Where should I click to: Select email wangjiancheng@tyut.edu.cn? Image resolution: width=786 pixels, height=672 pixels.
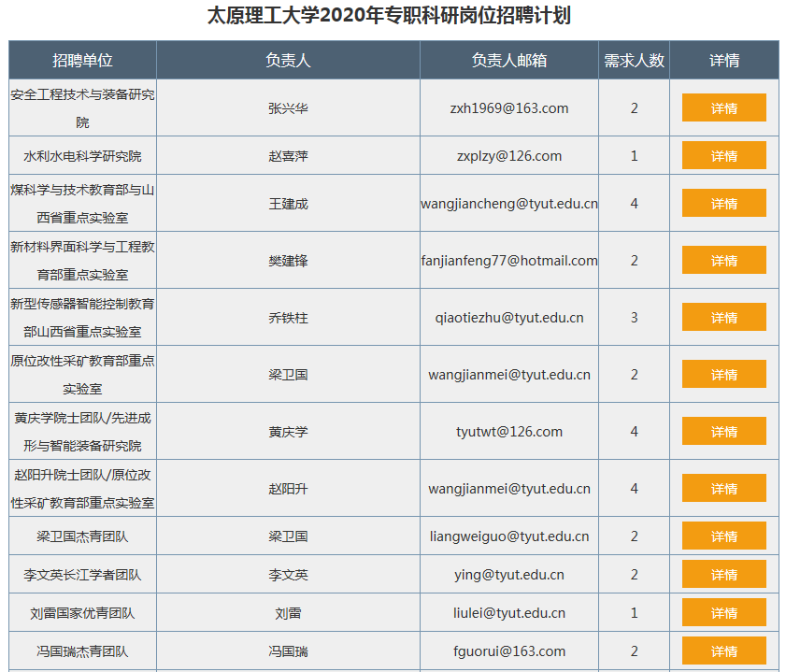coord(509,204)
